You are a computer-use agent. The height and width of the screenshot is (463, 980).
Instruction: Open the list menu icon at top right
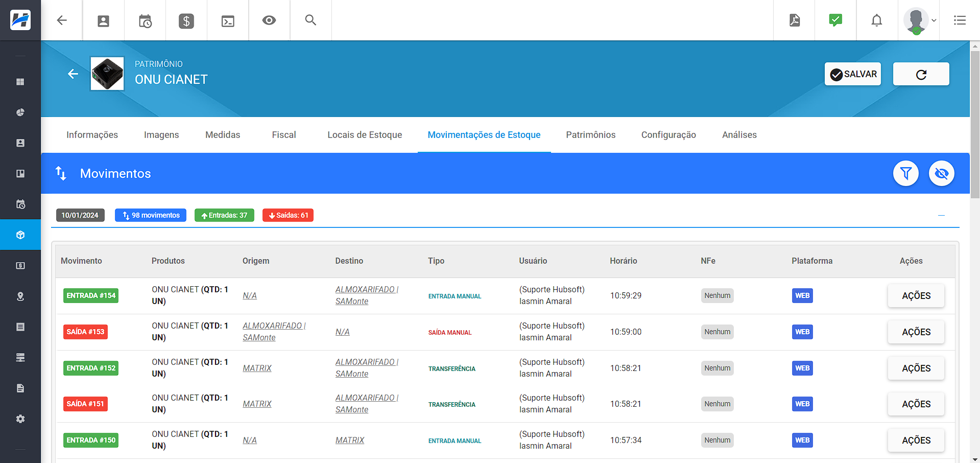click(x=960, y=20)
